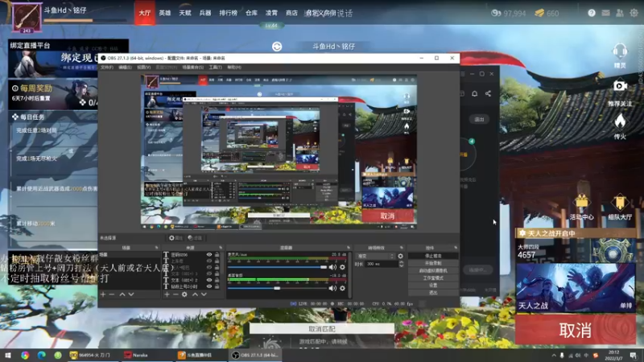This screenshot has width=644, height=362.
Task: Move the source down with the arrow
Action: tap(204, 294)
